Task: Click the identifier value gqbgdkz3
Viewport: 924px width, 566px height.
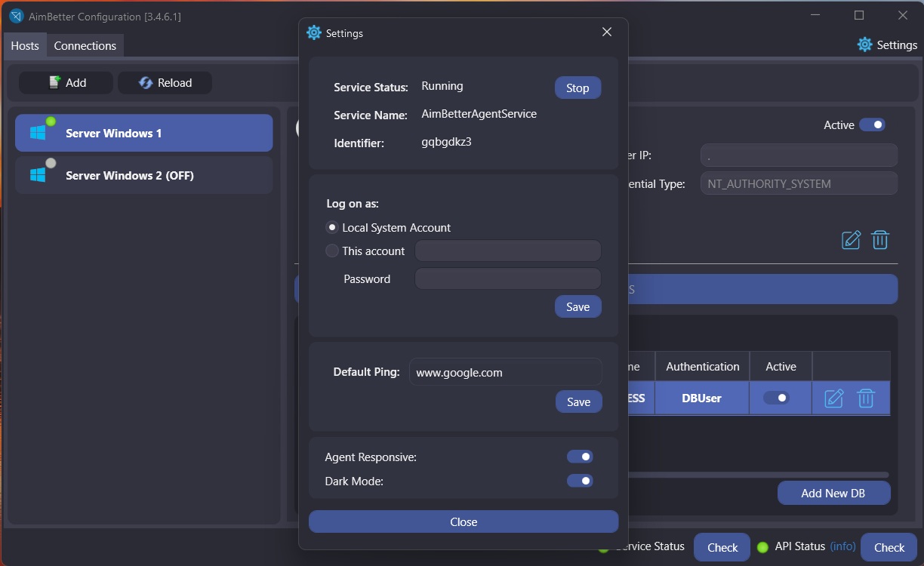Action: tap(446, 142)
